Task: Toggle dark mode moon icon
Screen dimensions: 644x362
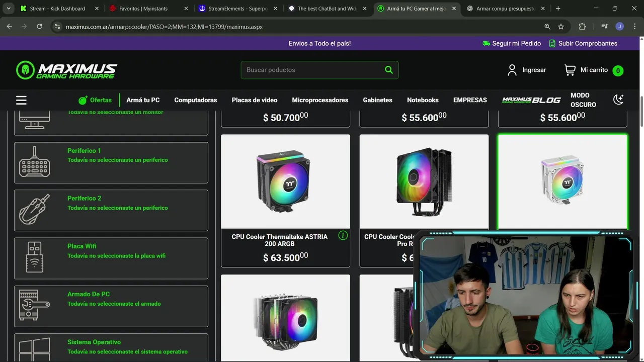Action: (618, 100)
